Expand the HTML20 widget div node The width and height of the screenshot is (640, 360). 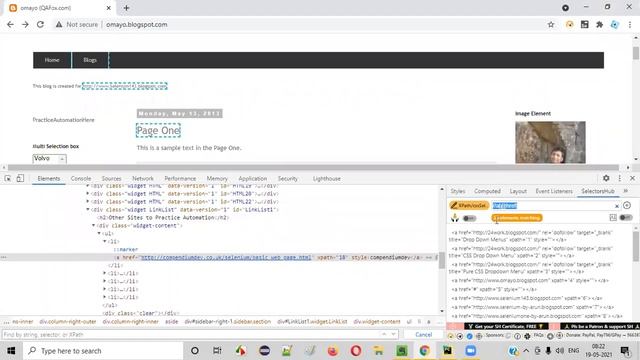pyautogui.click(x=88, y=193)
